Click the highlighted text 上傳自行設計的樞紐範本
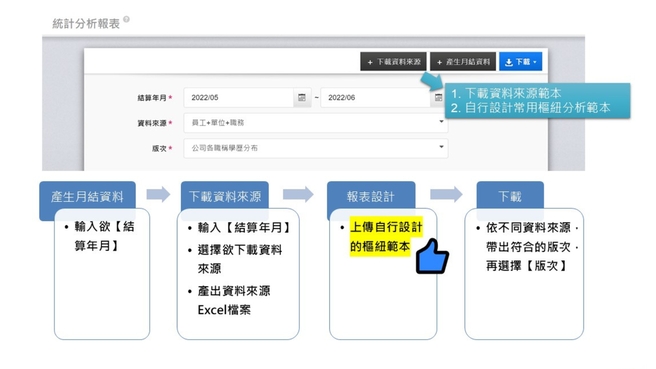 pyautogui.click(x=386, y=236)
